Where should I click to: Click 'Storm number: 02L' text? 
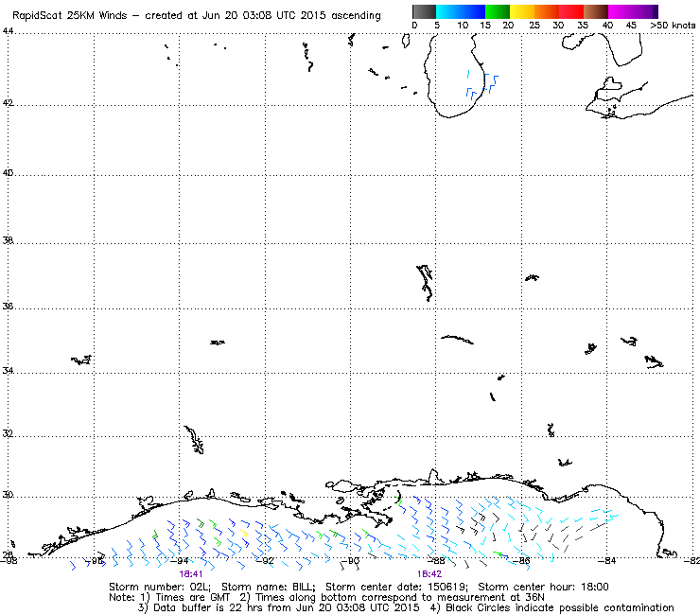click(159, 587)
